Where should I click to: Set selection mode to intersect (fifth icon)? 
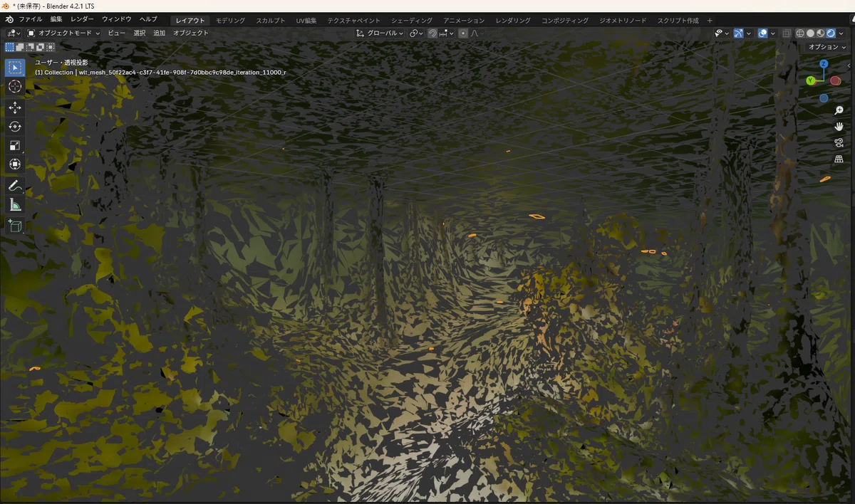tap(51, 47)
